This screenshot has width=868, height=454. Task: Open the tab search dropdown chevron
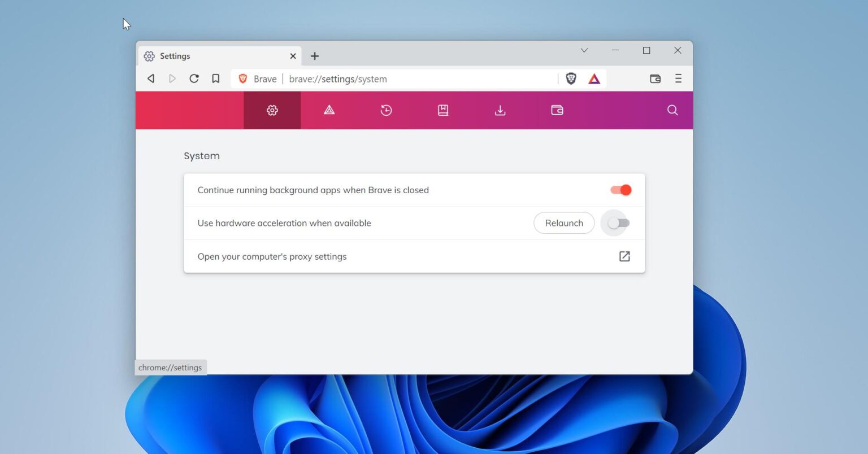click(584, 50)
